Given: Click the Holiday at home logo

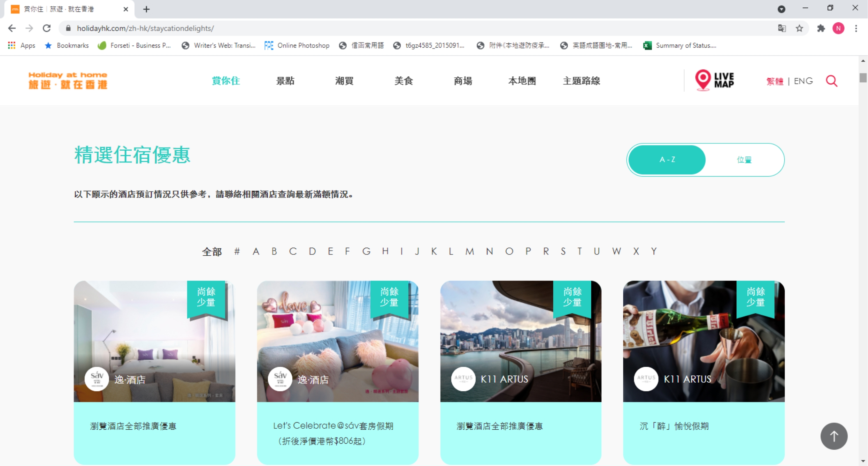Looking at the screenshot, I should click(68, 80).
